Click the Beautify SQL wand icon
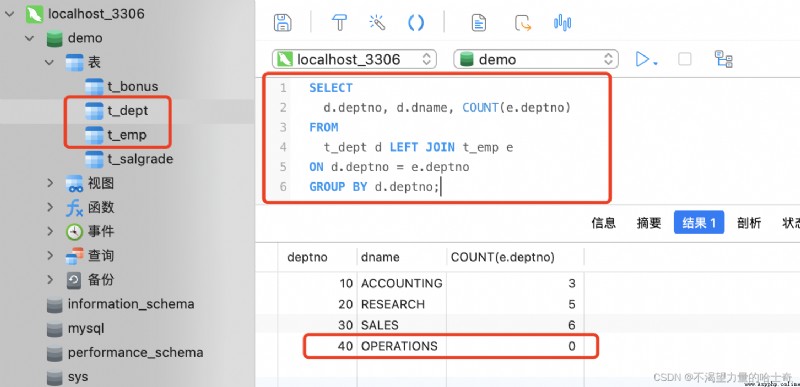Viewport: 800px width, 387px height. click(378, 22)
